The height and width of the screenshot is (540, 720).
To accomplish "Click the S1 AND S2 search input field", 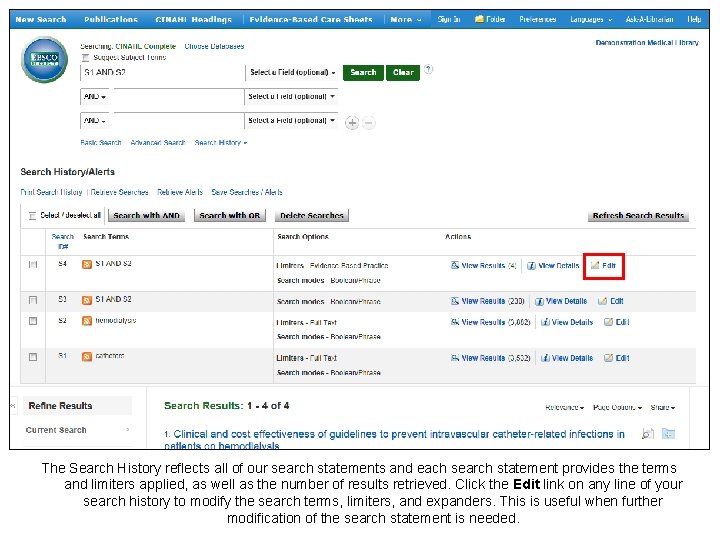I will click(163, 73).
